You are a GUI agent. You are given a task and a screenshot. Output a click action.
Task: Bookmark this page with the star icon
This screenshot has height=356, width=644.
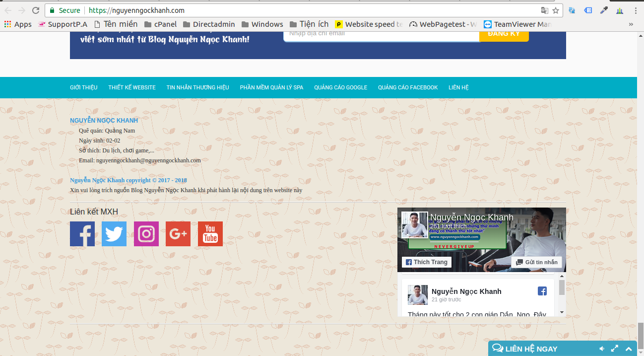tap(556, 10)
